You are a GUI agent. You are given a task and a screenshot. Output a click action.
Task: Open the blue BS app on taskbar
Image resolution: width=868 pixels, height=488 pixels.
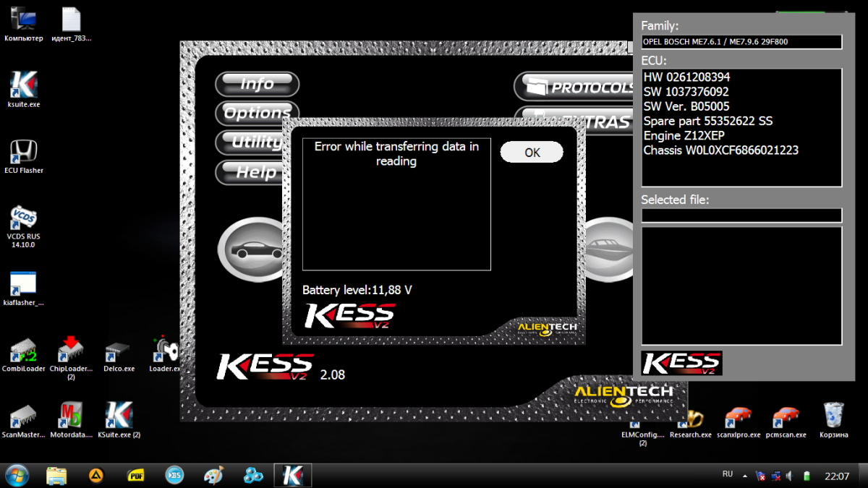(174, 475)
